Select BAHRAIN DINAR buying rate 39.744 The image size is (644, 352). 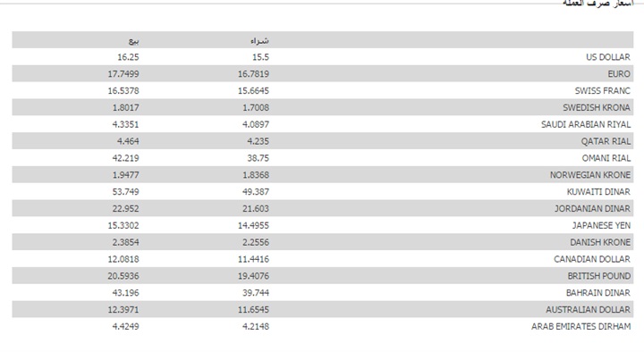coord(256,292)
